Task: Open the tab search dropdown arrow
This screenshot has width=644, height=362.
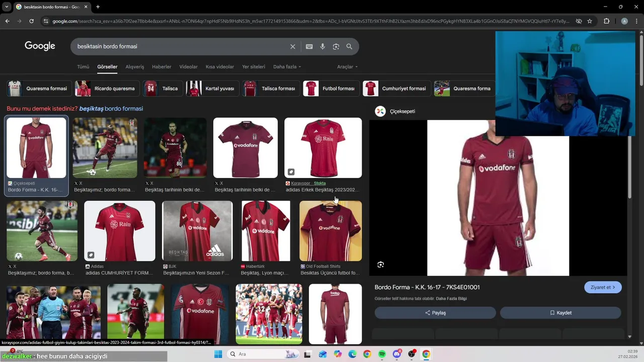Action: point(7,7)
